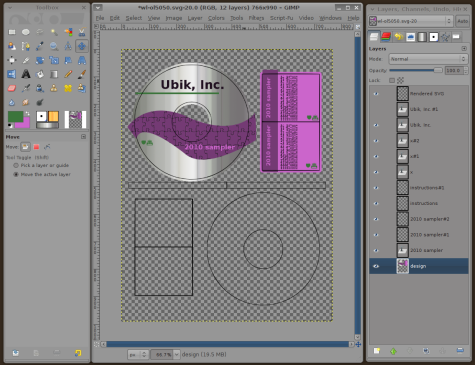Hide the Rendered SVG layer
Screen dimensions: 475x365
(376, 94)
